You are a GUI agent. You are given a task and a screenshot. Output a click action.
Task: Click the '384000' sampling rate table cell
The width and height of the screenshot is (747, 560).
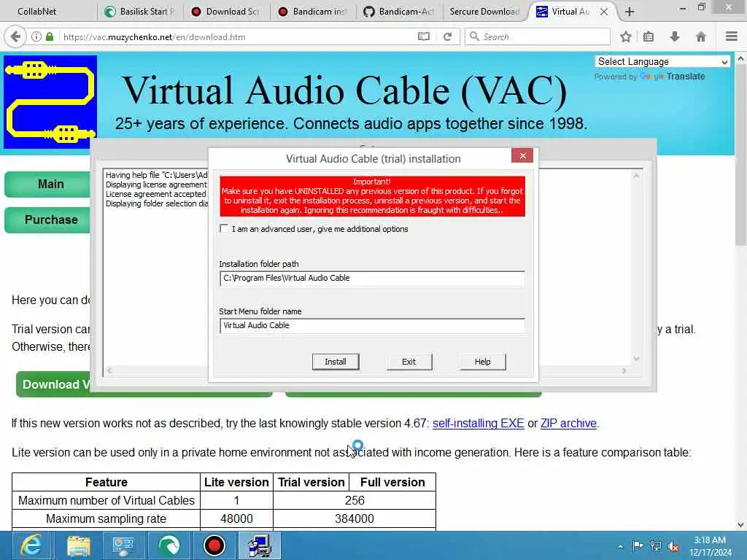355,518
